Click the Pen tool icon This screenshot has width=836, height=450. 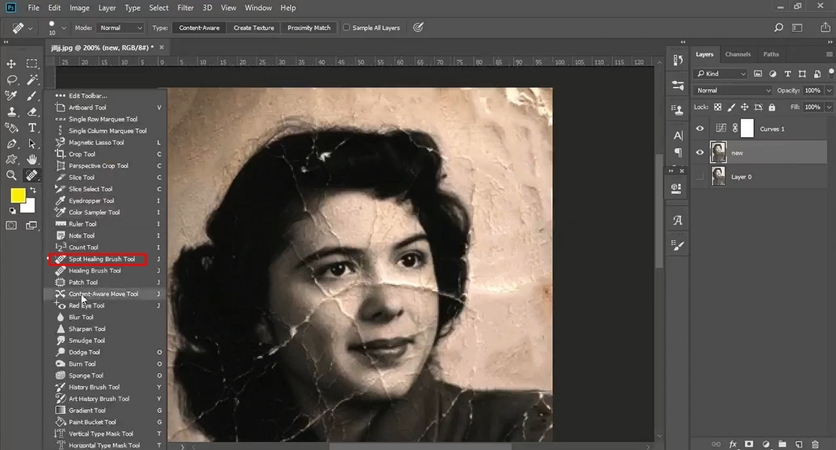(12, 143)
